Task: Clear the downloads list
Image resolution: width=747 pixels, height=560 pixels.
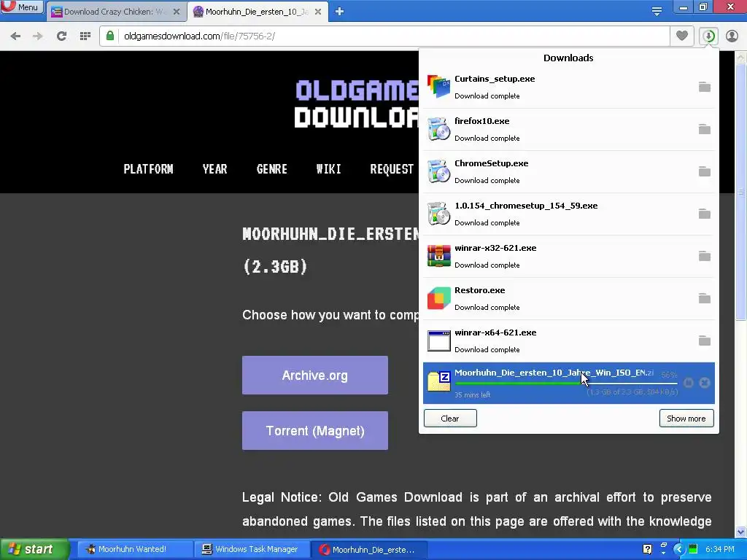Action: pyautogui.click(x=450, y=419)
